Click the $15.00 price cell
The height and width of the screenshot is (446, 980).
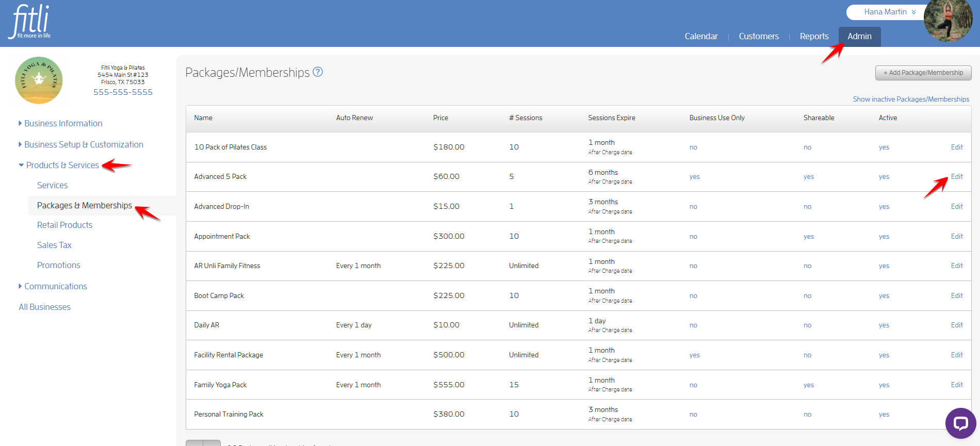pyautogui.click(x=446, y=206)
